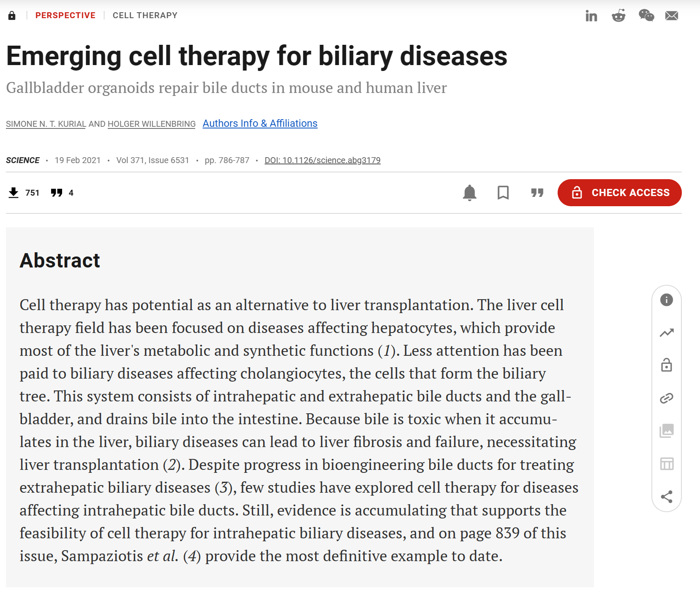Open the figures image icon in sidebar
Image resolution: width=700 pixels, height=592 pixels.
[x=667, y=431]
